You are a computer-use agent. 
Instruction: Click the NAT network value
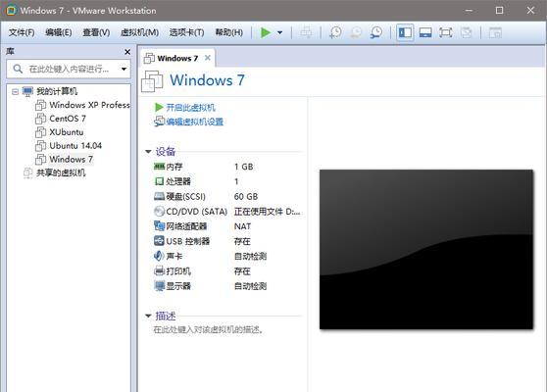pyautogui.click(x=242, y=226)
